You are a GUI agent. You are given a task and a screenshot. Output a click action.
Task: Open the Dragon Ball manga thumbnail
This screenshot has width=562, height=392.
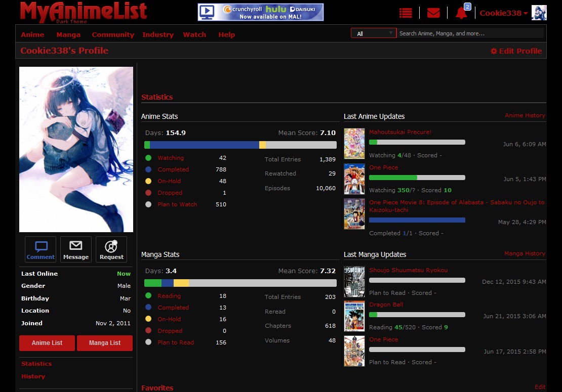click(x=354, y=316)
